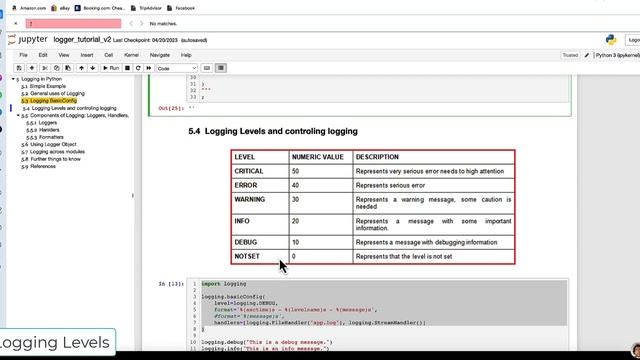Screen dimensions: 640x360
Task: Toggle the table of contents icon
Action: pyautogui.click(x=221, y=68)
